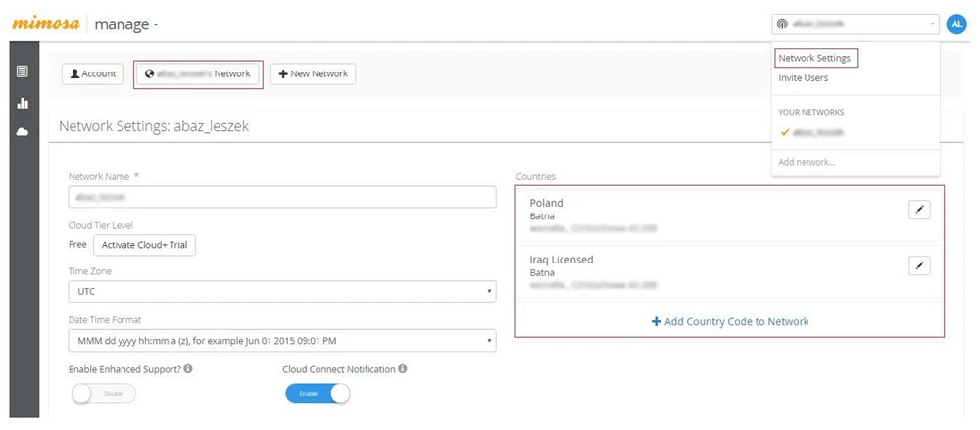Open the list view sidebar icon
Screen dimensions: 980x430
[22, 72]
